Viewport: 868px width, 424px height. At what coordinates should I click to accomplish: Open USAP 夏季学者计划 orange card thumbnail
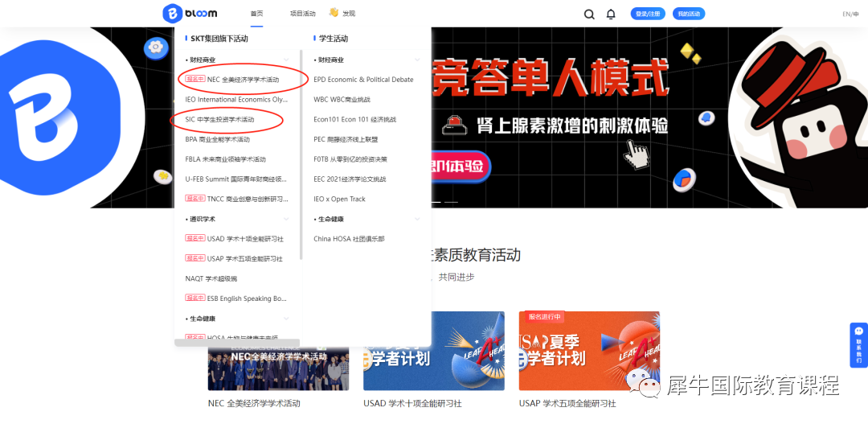click(x=589, y=351)
